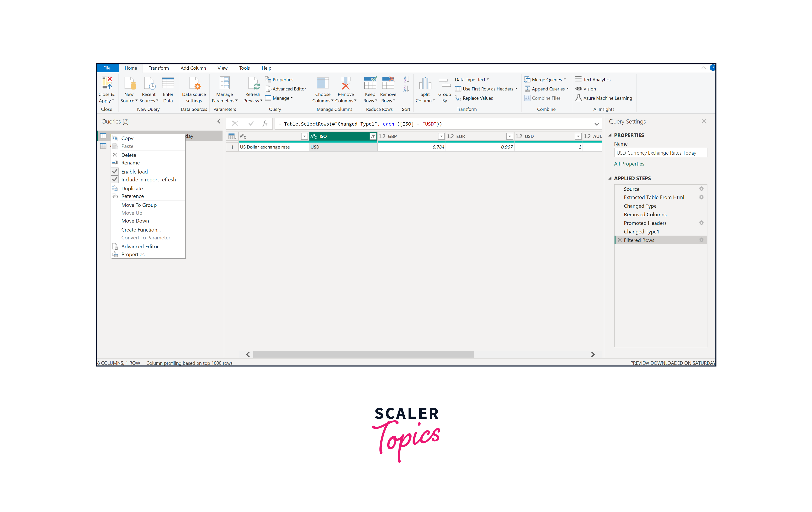Viewport: 812px width, 512px height.
Task: Open settings gear for Source step
Action: click(x=701, y=189)
